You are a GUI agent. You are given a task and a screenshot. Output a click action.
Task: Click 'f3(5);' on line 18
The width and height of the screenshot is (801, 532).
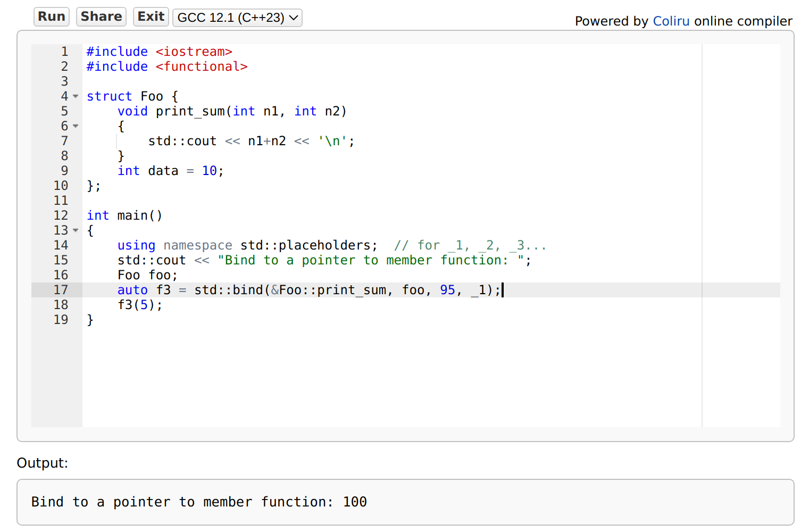[140, 305]
